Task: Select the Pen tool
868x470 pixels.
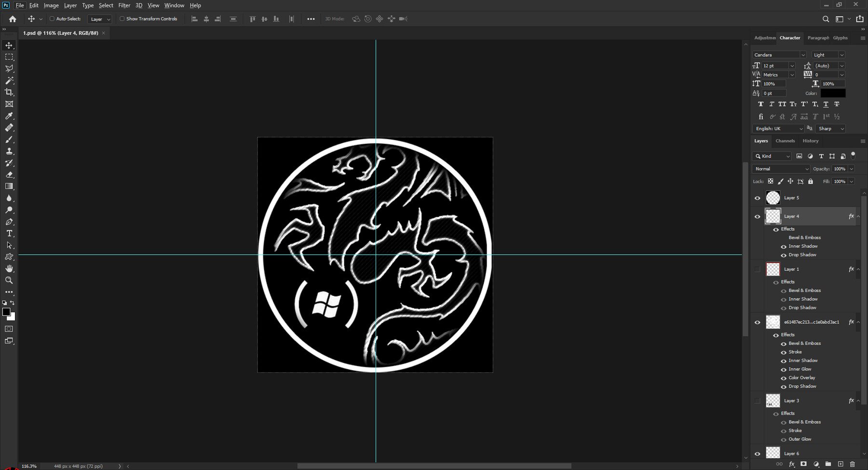Action: coord(9,222)
